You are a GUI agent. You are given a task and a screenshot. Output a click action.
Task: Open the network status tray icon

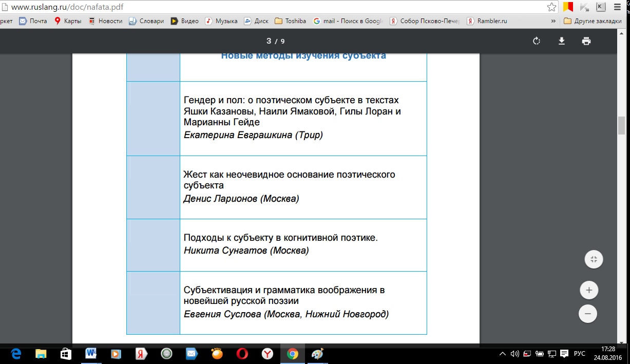coord(551,354)
